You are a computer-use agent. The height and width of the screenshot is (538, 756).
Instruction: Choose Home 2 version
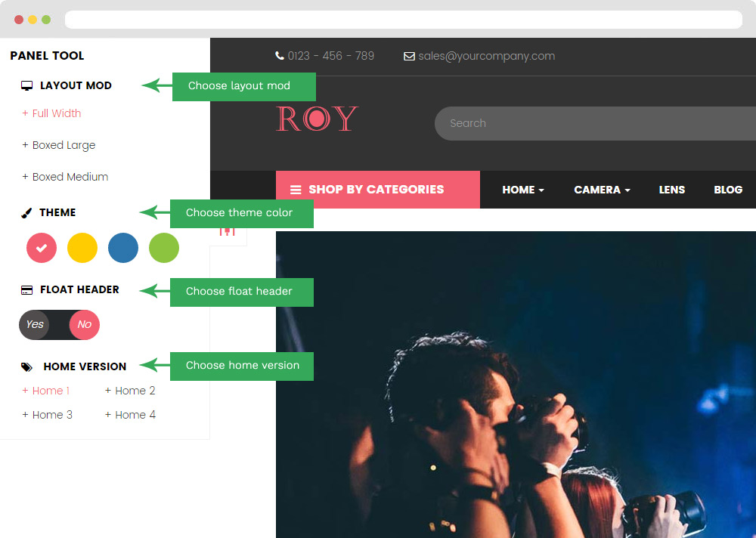[x=130, y=391]
